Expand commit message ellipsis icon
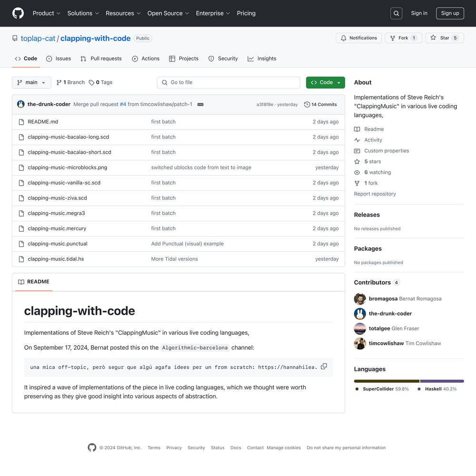This screenshot has width=476, height=476. 200,104
